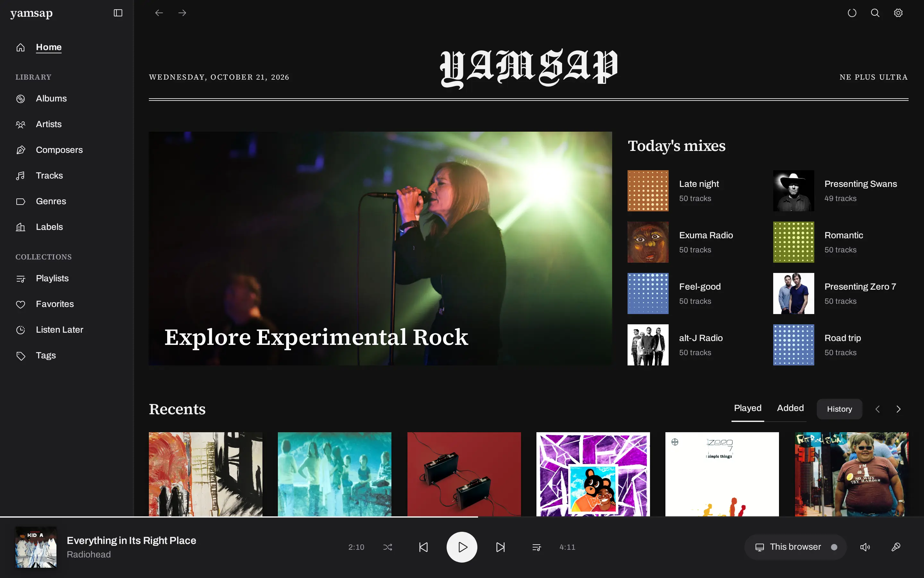The image size is (924, 578).
Task: Open the lyrics microphone icon
Action: [x=896, y=547]
